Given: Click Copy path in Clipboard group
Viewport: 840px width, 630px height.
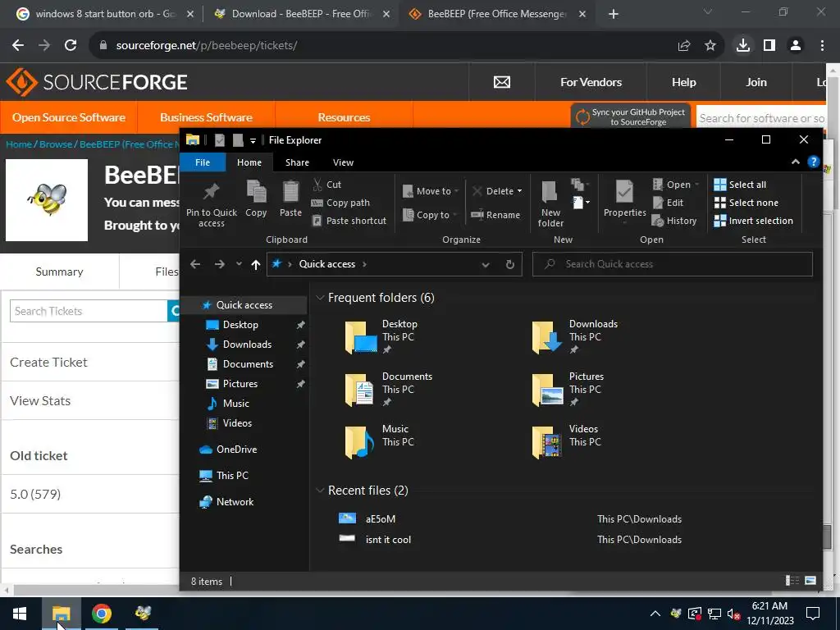Looking at the screenshot, I should pos(340,203).
